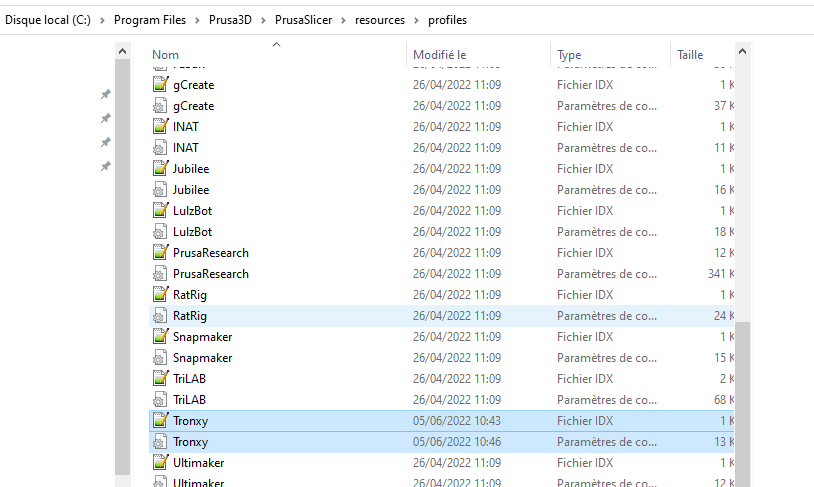Click the fourth pinned quick access pin icon

coord(105,166)
